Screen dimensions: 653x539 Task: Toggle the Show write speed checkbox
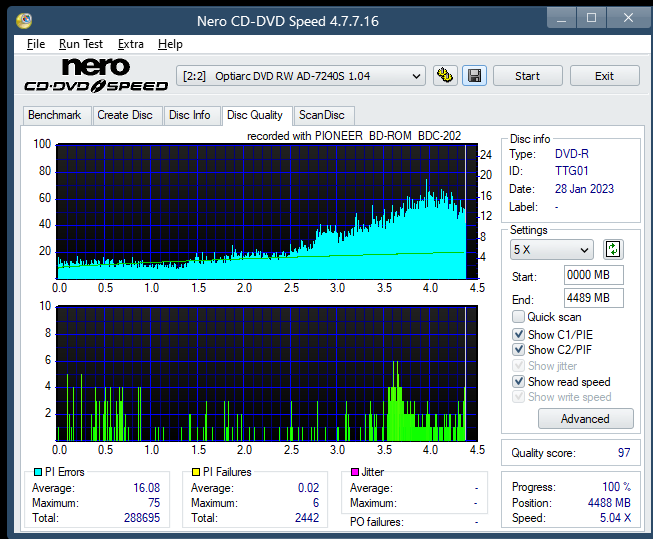518,397
